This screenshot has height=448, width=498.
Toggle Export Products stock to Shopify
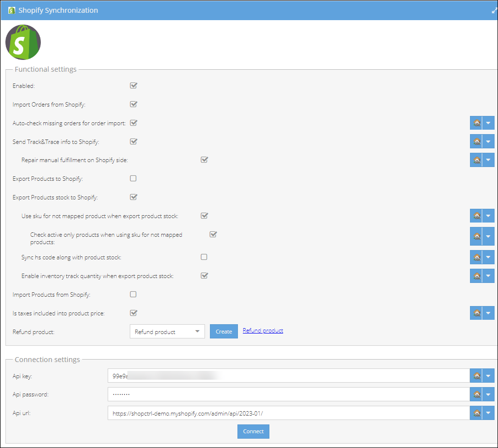(x=133, y=197)
